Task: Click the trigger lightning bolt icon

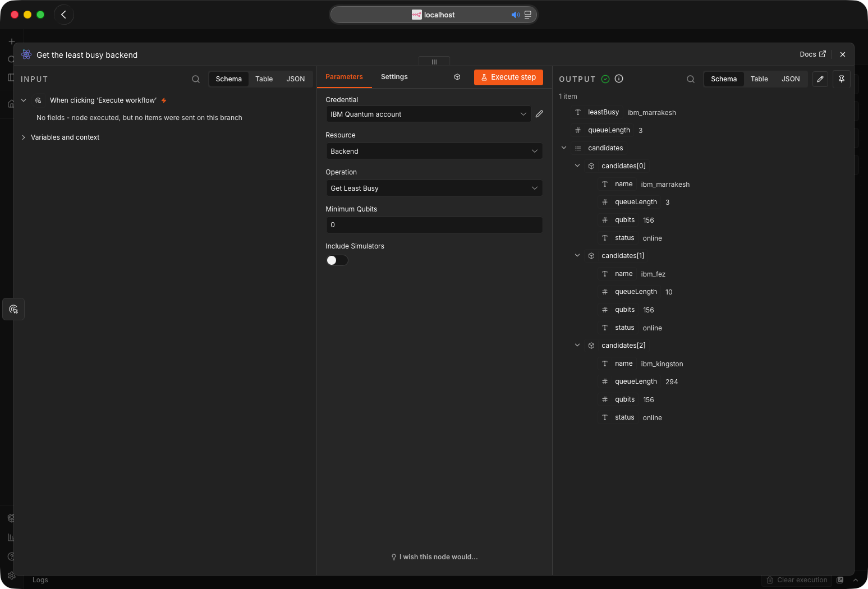Action: (164, 100)
